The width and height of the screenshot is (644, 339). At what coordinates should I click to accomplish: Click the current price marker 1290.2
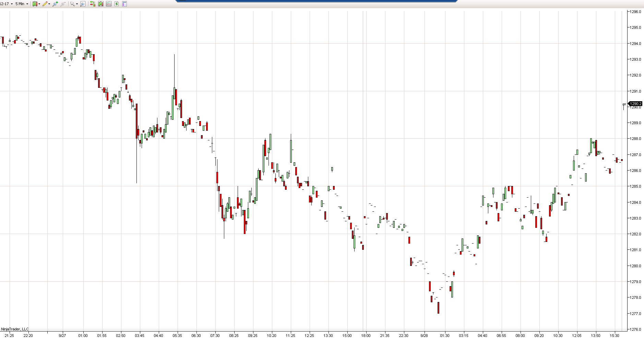tap(635, 104)
